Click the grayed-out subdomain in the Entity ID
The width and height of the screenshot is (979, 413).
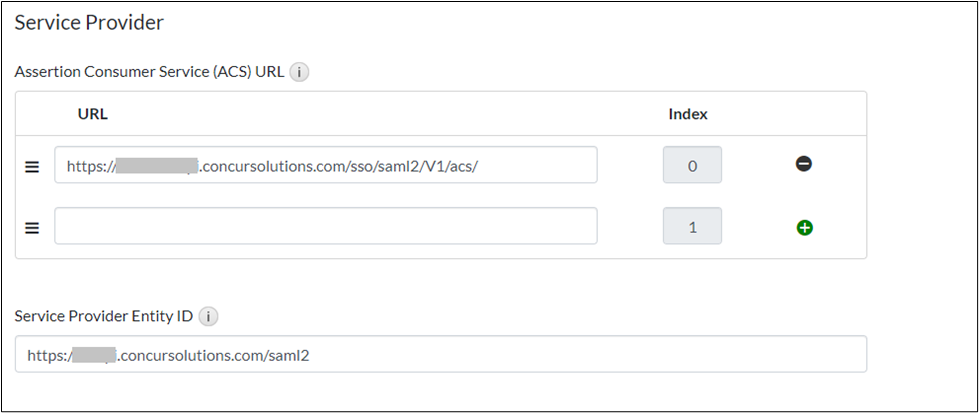click(96, 354)
